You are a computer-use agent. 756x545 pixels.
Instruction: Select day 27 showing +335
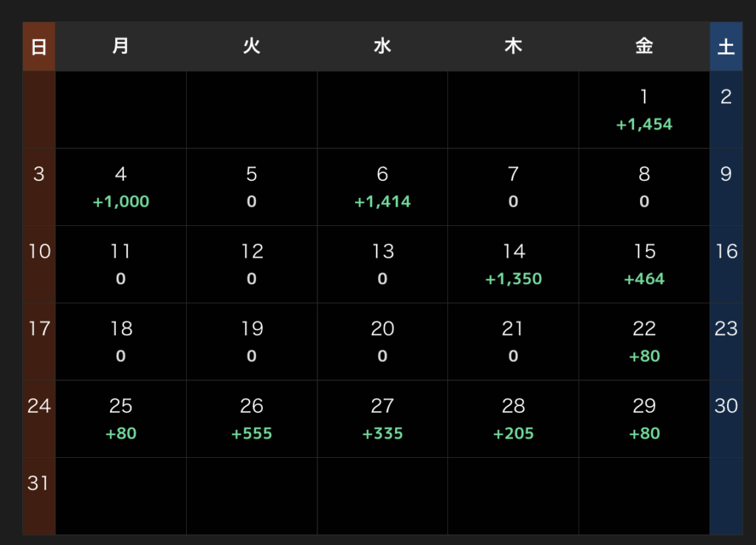(382, 419)
